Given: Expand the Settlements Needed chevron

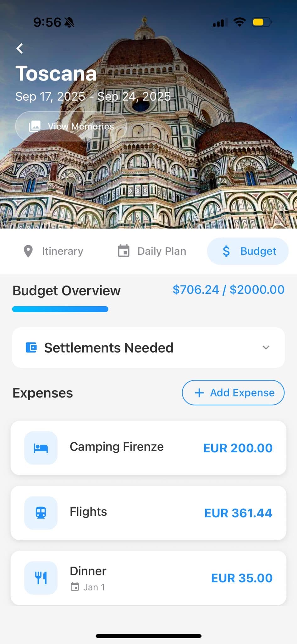Looking at the screenshot, I should point(266,347).
